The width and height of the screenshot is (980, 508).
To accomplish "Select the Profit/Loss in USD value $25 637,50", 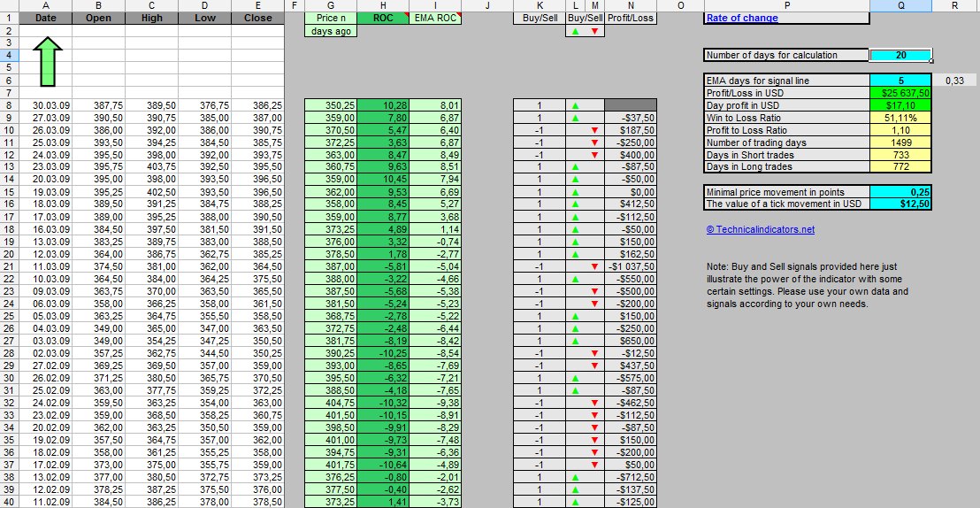I will (900, 93).
